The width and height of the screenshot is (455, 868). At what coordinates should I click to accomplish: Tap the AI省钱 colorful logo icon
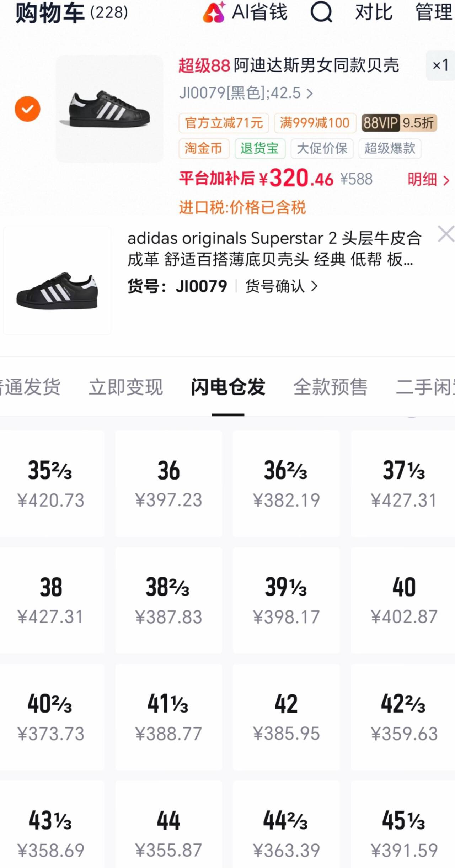click(214, 12)
